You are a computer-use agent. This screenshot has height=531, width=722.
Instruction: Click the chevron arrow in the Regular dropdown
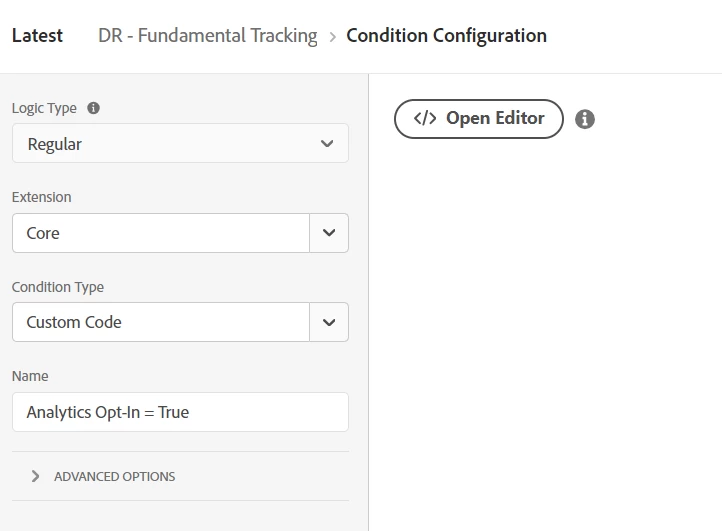[327, 144]
